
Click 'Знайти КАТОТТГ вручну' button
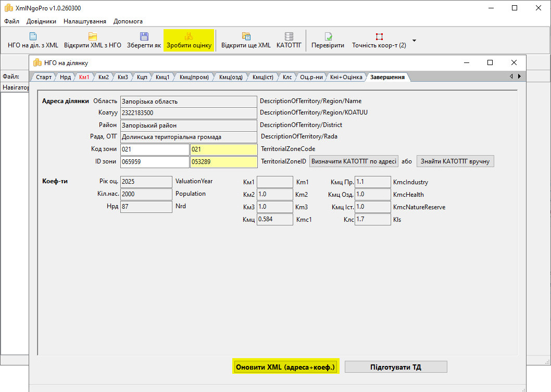(x=455, y=161)
